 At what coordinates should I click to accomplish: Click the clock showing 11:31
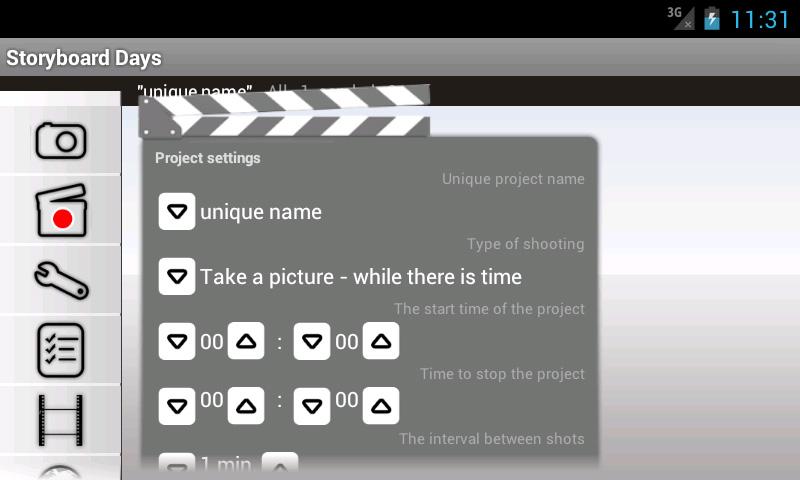tap(760, 20)
